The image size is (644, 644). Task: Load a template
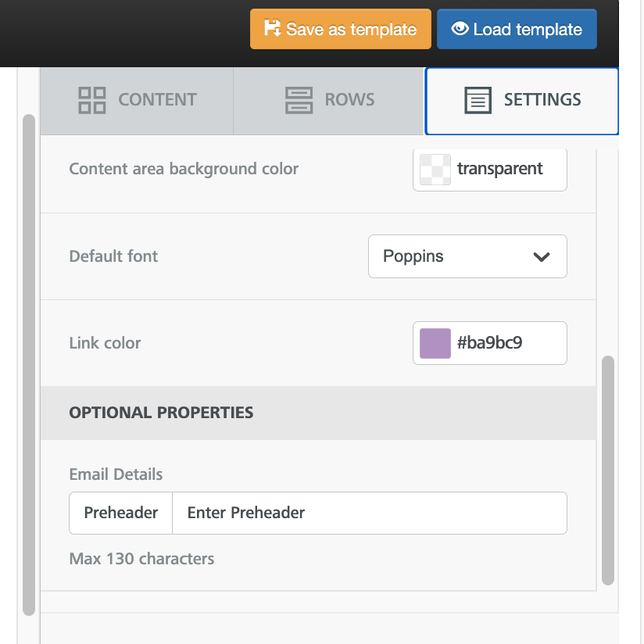click(x=517, y=29)
